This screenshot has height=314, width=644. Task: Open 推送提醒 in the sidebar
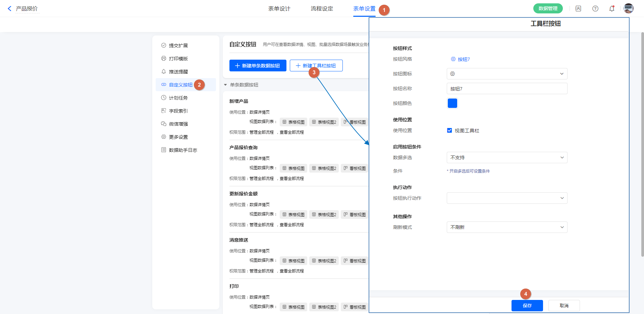(x=178, y=72)
